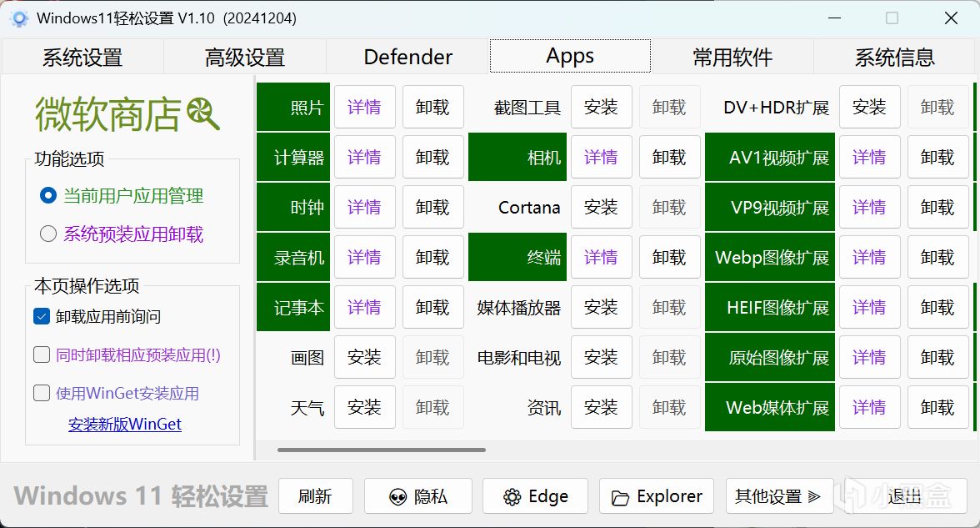Uninstall the AV1视频扩展
Screen dimensions: 980x528
click(937, 157)
